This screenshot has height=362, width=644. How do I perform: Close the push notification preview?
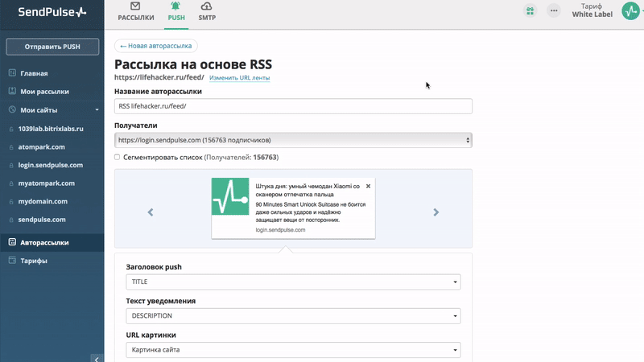tap(368, 187)
